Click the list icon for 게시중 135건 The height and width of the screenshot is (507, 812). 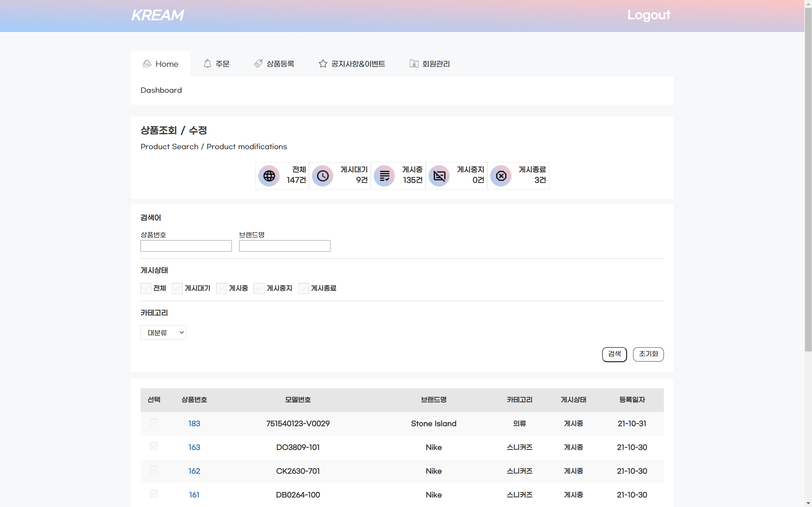coord(384,175)
